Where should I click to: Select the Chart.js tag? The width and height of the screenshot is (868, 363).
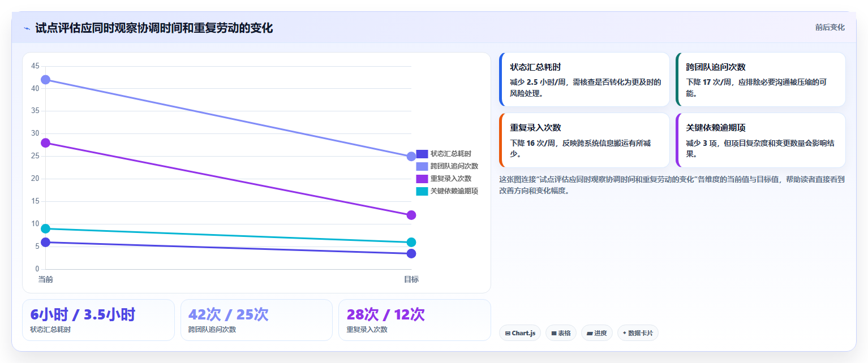point(520,333)
